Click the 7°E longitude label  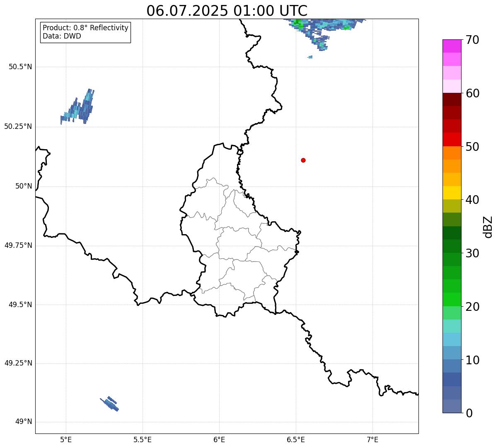pos(372,439)
